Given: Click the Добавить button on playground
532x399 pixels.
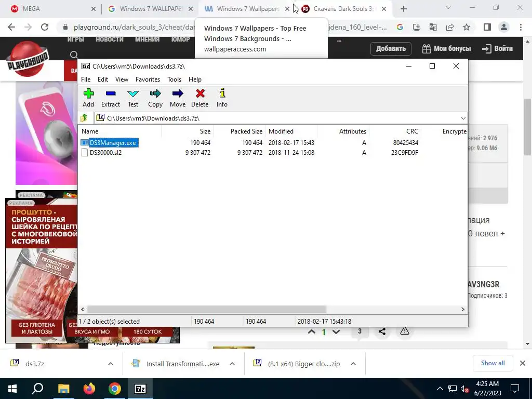Looking at the screenshot, I should (391, 48).
